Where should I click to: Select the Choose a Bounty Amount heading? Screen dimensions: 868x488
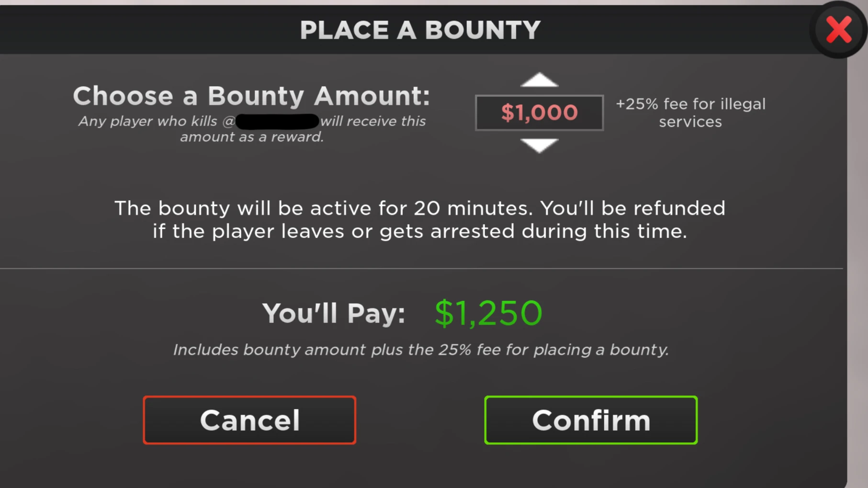point(251,96)
